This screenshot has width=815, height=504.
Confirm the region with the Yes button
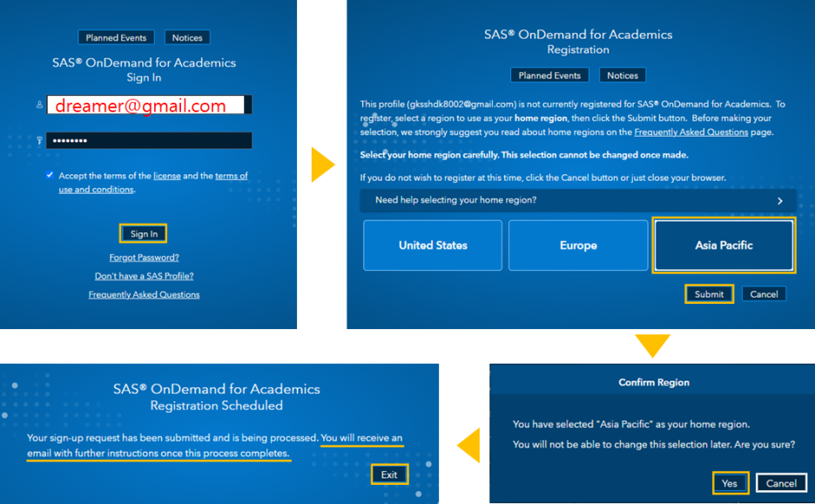(x=730, y=483)
